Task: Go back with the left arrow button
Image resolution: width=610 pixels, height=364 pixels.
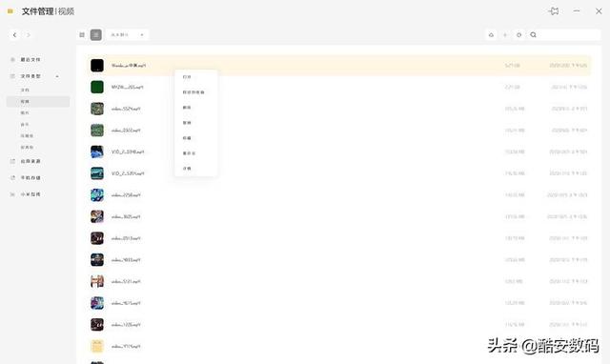Action: [x=14, y=35]
